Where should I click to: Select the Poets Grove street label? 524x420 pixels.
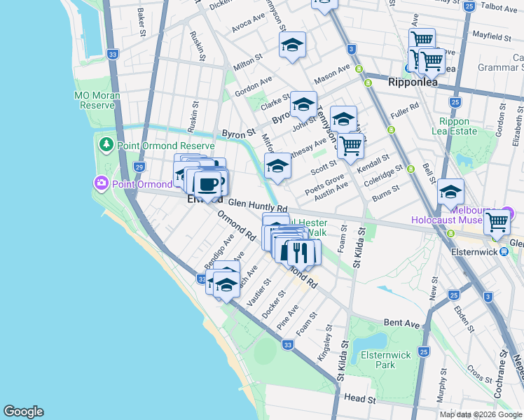click(324, 185)
